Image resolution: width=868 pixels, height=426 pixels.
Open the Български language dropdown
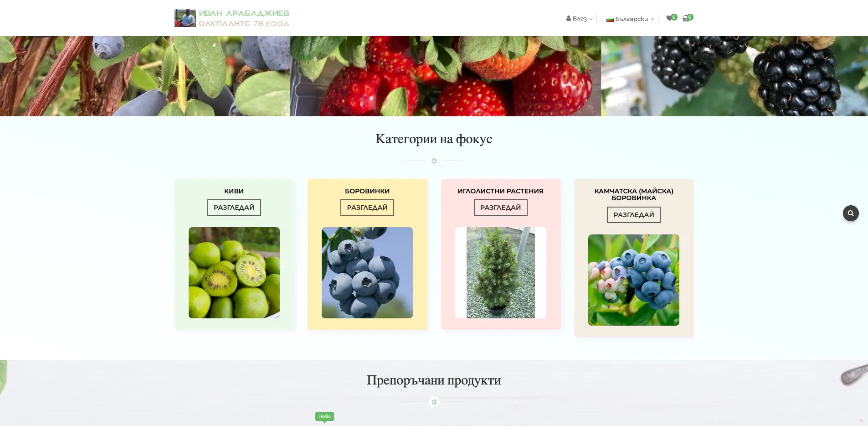point(630,19)
